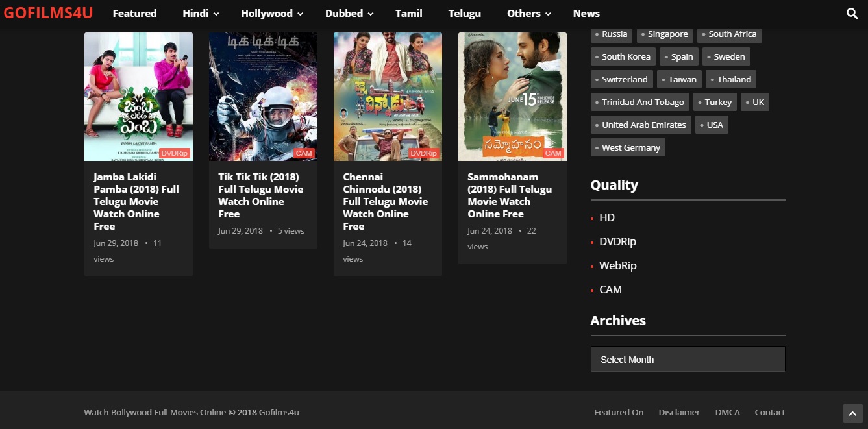868x429 pixels.
Task: Open the DMCA footer link
Action: (x=727, y=412)
